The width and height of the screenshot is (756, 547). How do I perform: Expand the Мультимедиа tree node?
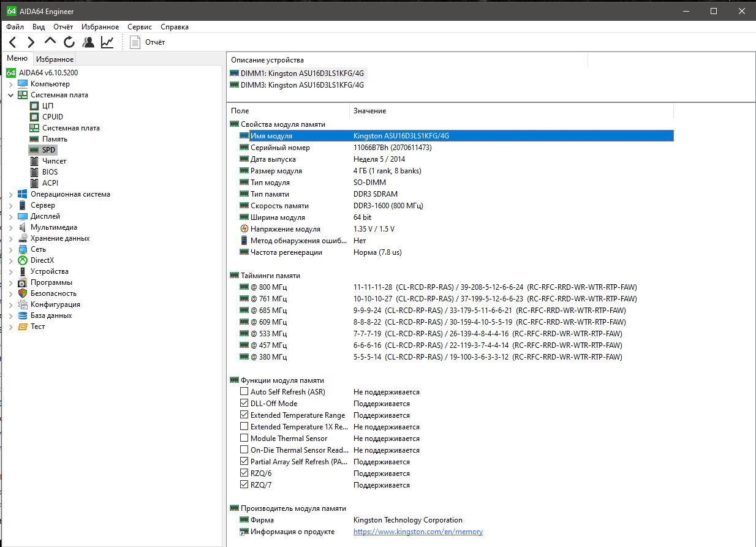11,227
